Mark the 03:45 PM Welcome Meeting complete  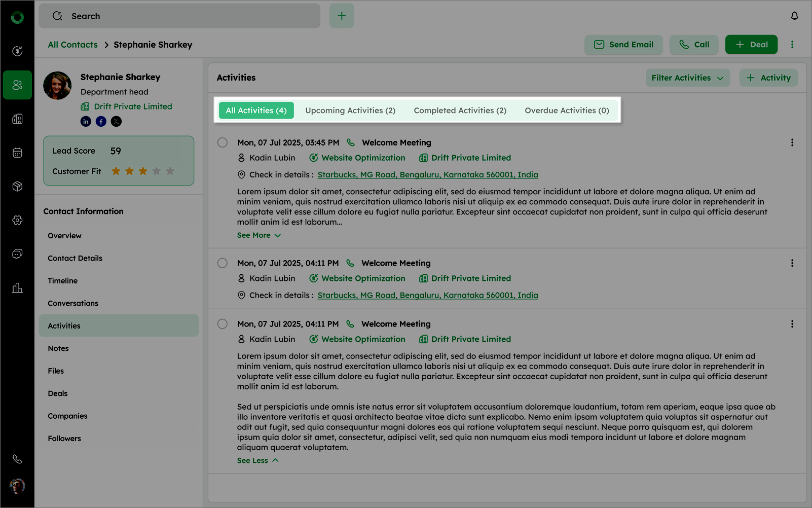point(223,142)
